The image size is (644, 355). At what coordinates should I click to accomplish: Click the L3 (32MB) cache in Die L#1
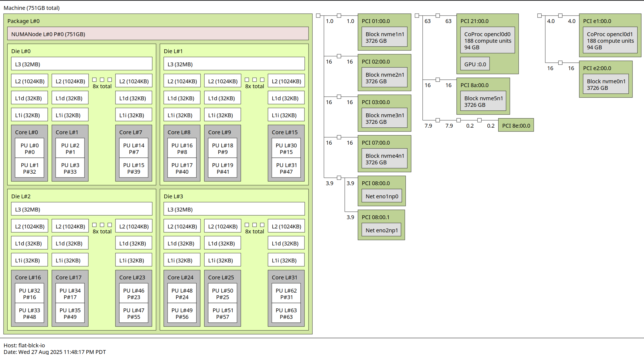point(234,64)
